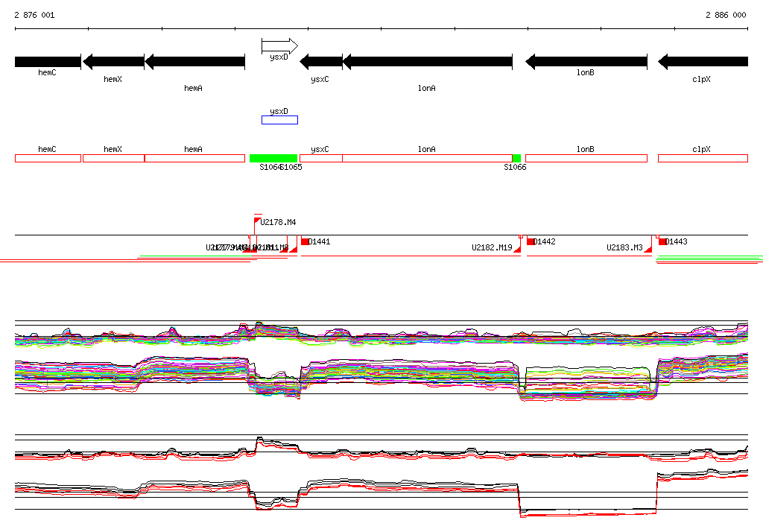This screenshot has height=532, width=763.
Task: Click the green S1064 segment block
Action: 273,158
